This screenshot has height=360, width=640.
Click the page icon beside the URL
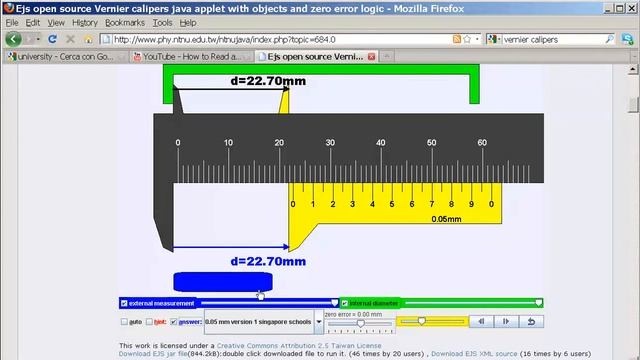[106, 39]
